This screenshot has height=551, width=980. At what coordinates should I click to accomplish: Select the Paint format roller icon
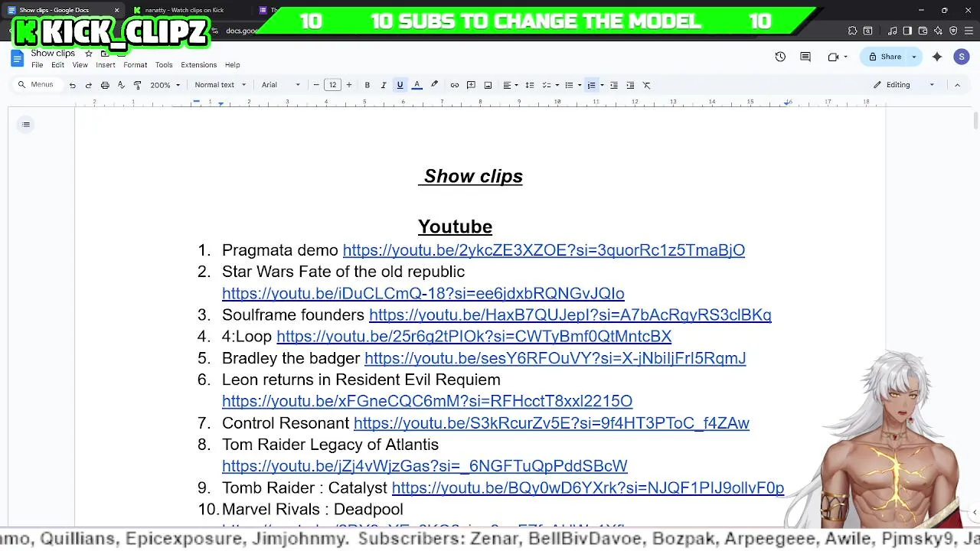pyautogui.click(x=137, y=85)
